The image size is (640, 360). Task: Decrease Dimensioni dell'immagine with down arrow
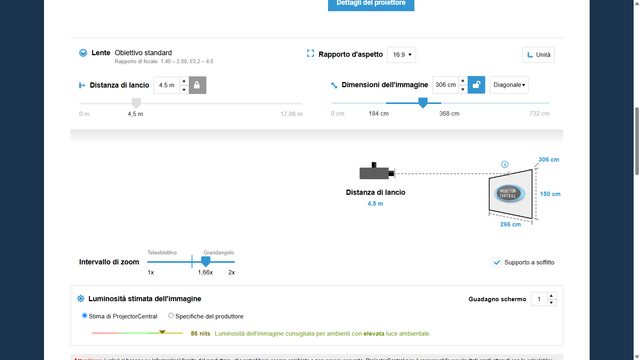point(462,89)
